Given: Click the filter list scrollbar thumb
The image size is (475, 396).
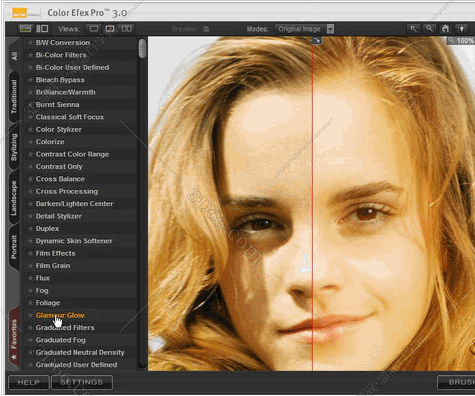Looking at the screenshot, I should point(142,48).
